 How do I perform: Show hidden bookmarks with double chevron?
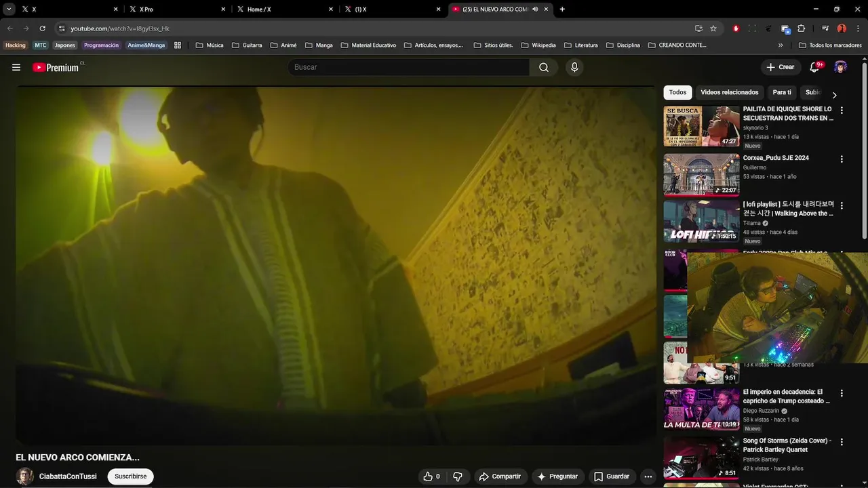tap(781, 45)
